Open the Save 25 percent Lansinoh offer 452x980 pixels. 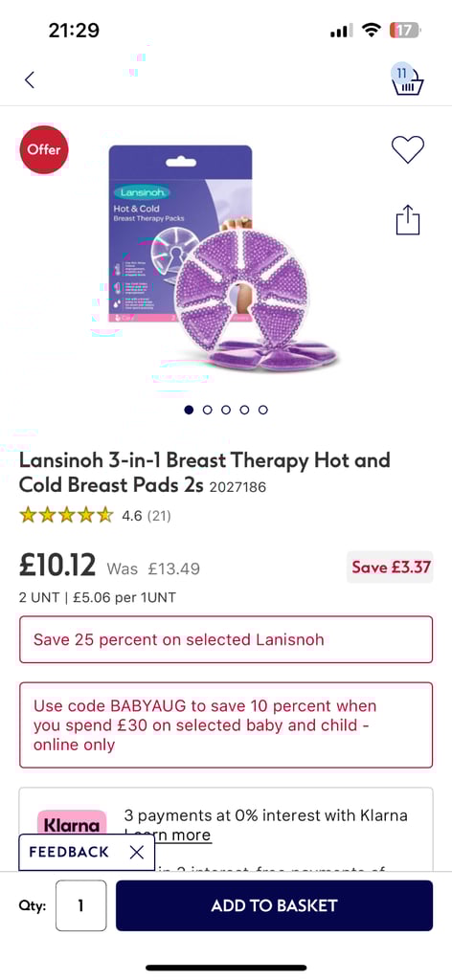(226, 639)
